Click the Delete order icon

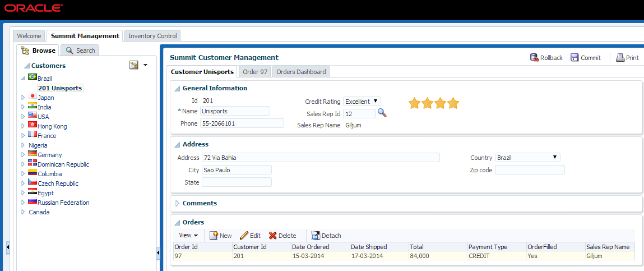pyautogui.click(x=273, y=236)
